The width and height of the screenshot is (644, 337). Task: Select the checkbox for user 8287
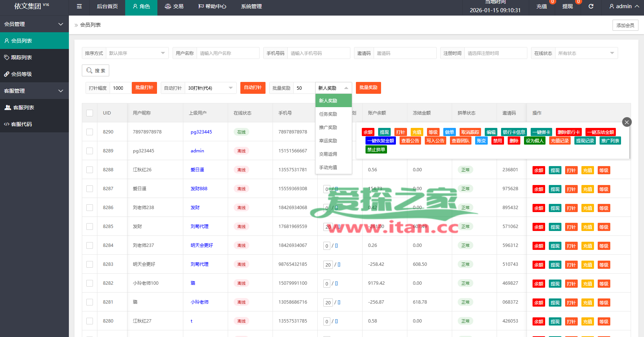click(90, 189)
